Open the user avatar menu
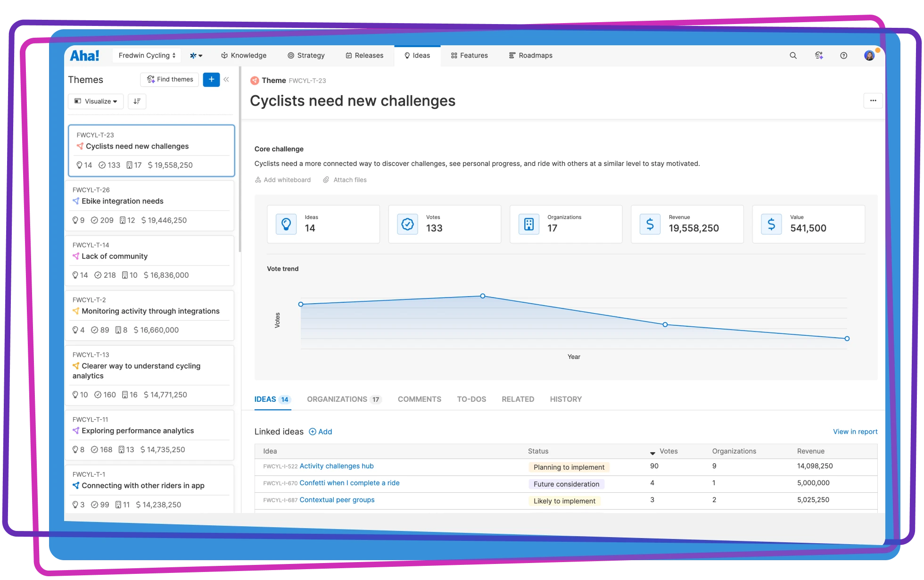924x580 pixels. [x=870, y=56]
